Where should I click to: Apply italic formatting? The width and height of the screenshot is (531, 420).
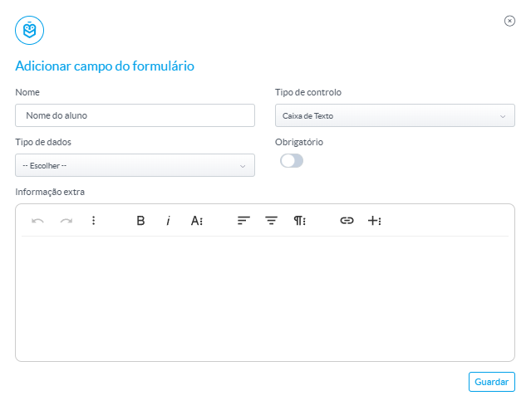(168, 221)
